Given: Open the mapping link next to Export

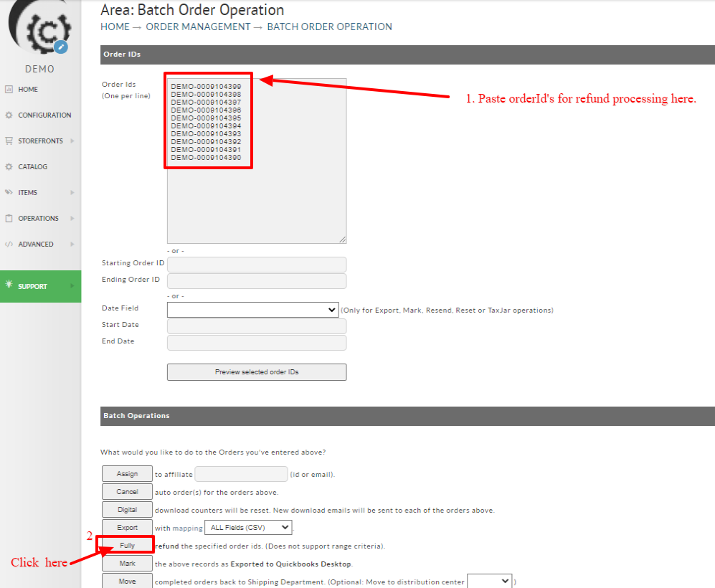Looking at the screenshot, I should pos(187,528).
